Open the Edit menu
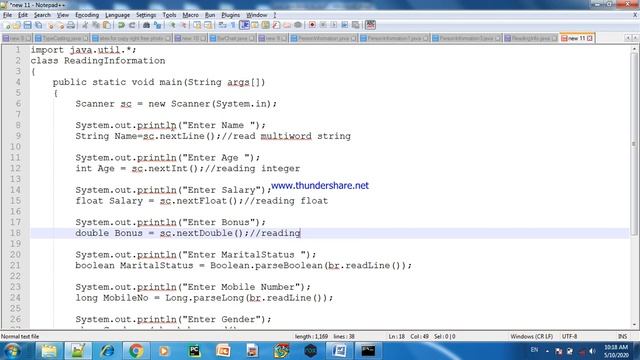Image resolution: width=640 pixels, height=360 pixels. point(23,15)
